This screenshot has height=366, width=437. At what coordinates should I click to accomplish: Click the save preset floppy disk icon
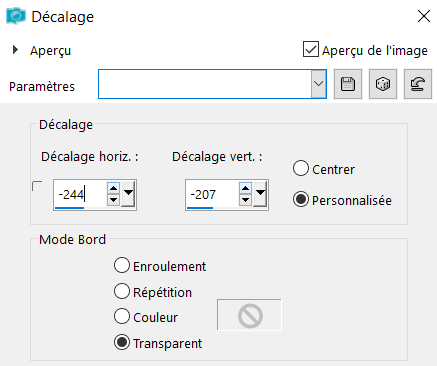coord(348,84)
